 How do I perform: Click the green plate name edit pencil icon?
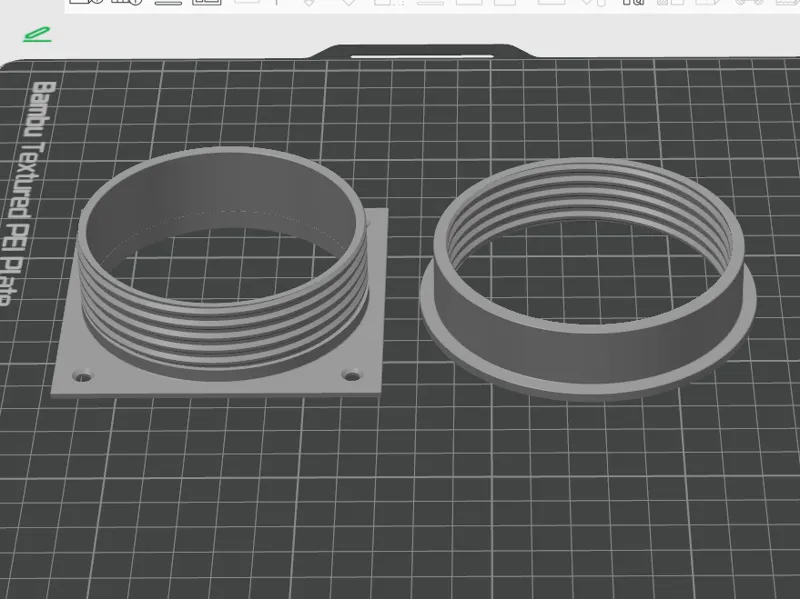(37, 35)
